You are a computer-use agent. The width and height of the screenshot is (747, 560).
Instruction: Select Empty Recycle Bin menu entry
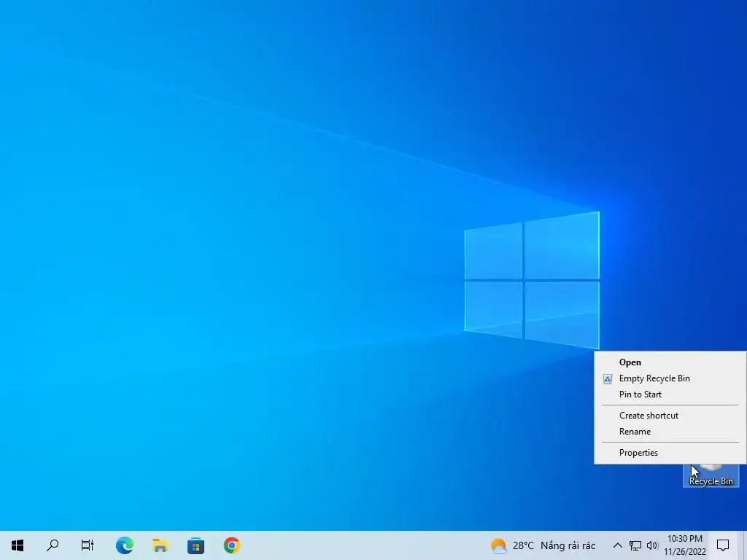[x=670, y=378]
